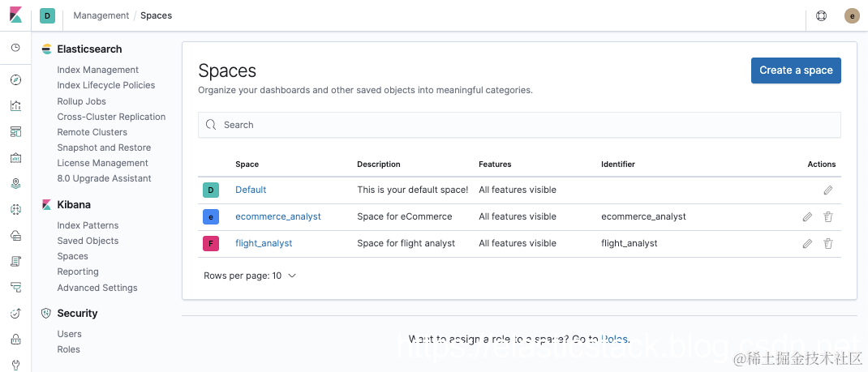Click the Kibana logo icon
Viewport: 868px width, 372px height.
15,15
